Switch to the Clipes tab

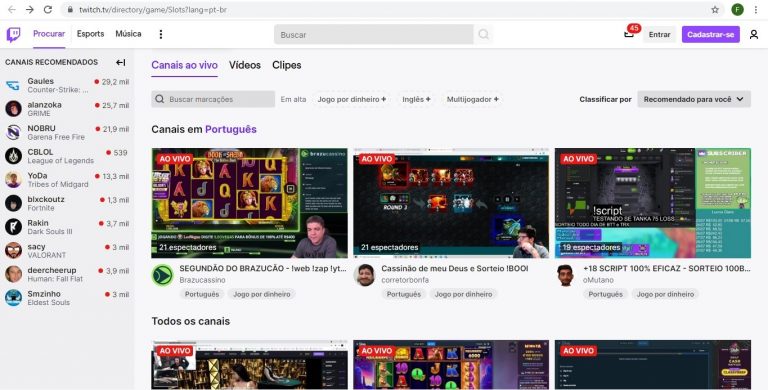(x=287, y=65)
